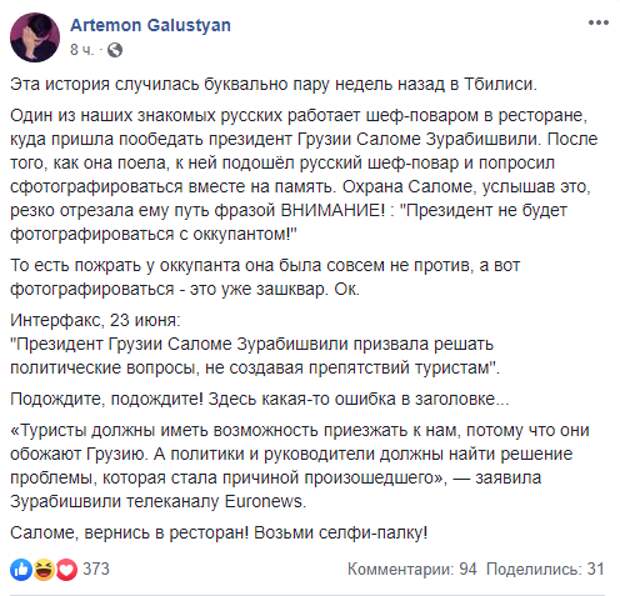Open "Поделились: 31" shares list
The height and width of the screenshot is (596, 620).
[545, 569]
